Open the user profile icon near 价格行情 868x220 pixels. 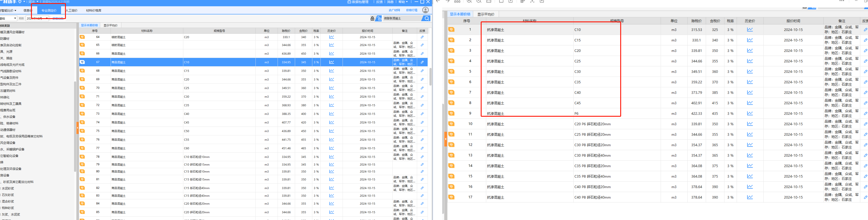pyautogui.click(x=425, y=10)
